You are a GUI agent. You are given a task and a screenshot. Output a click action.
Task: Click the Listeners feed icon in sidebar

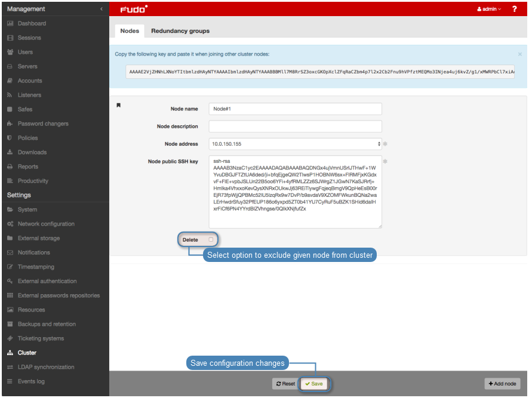pyautogui.click(x=10, y=95)
